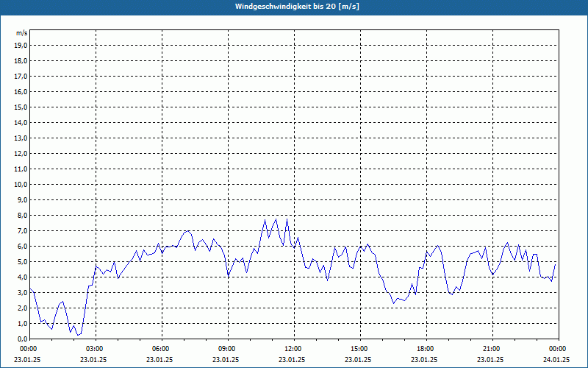Select the 15,0 y-axis label
Image resolution: width=588 pixels, height=368 pixels.
(x=21, y=107)
